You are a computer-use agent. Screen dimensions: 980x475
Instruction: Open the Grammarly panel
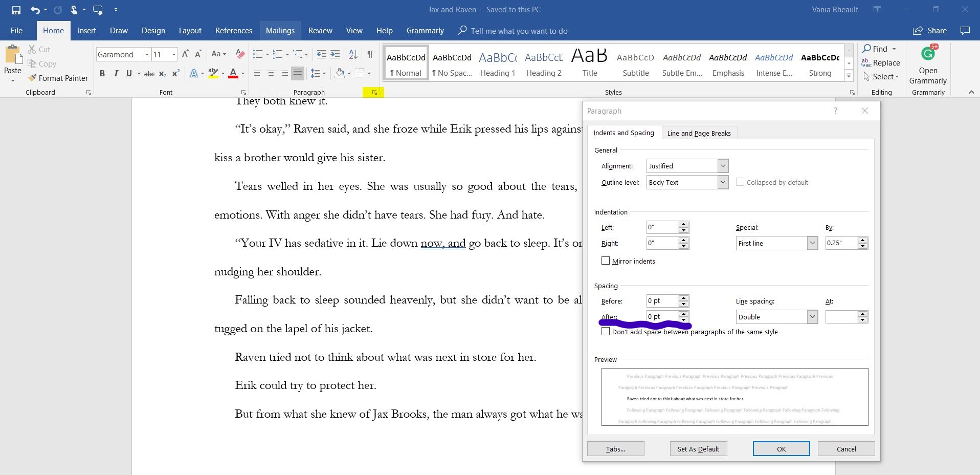(927, 65)
